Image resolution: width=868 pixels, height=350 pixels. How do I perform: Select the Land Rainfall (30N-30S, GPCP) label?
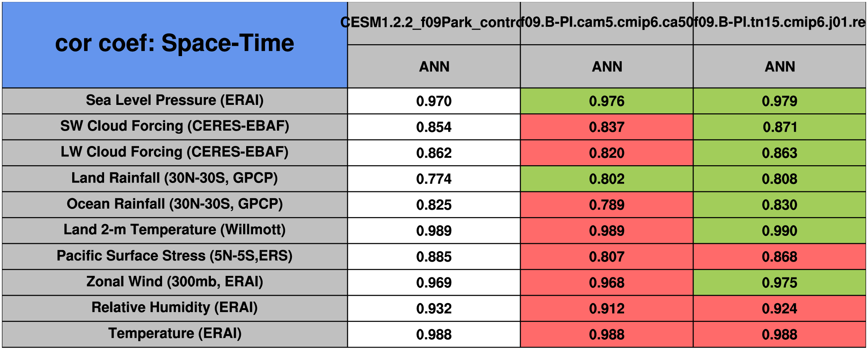click(x=175, y=178)
